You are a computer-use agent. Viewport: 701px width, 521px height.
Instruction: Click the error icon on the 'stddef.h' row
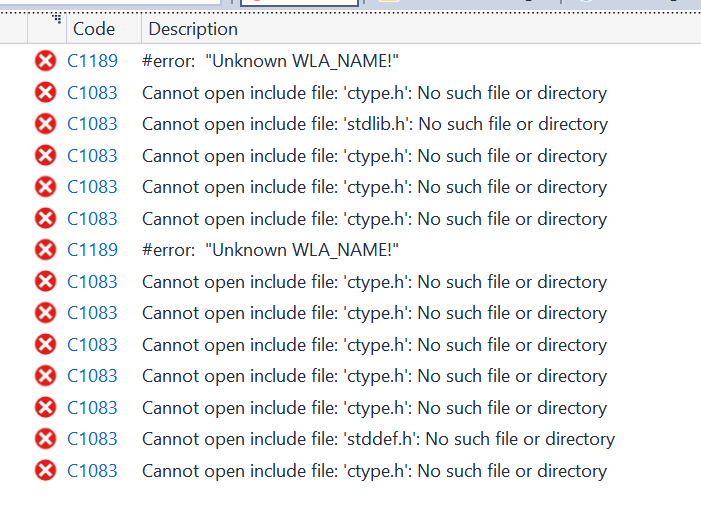coord(46,439)
